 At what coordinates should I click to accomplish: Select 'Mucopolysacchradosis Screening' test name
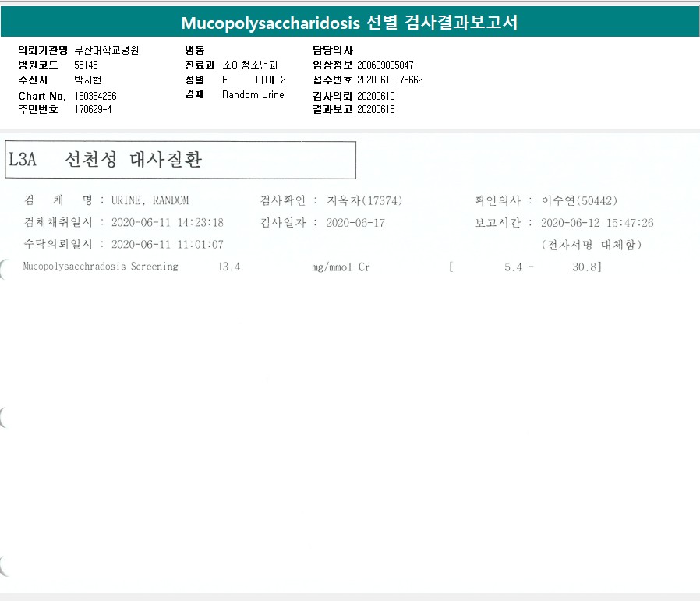101,266
